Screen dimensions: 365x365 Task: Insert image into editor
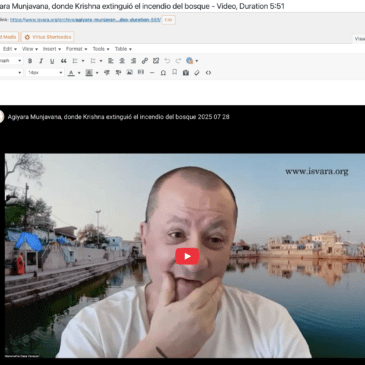[x=129, y=72]
